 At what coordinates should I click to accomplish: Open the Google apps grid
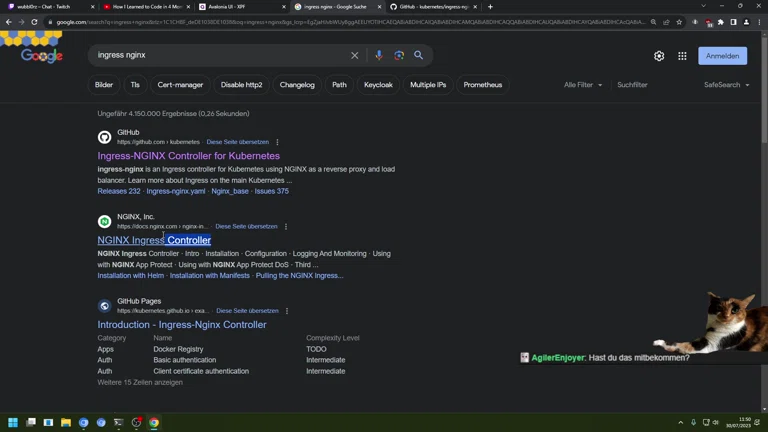(x=682, y=56)
